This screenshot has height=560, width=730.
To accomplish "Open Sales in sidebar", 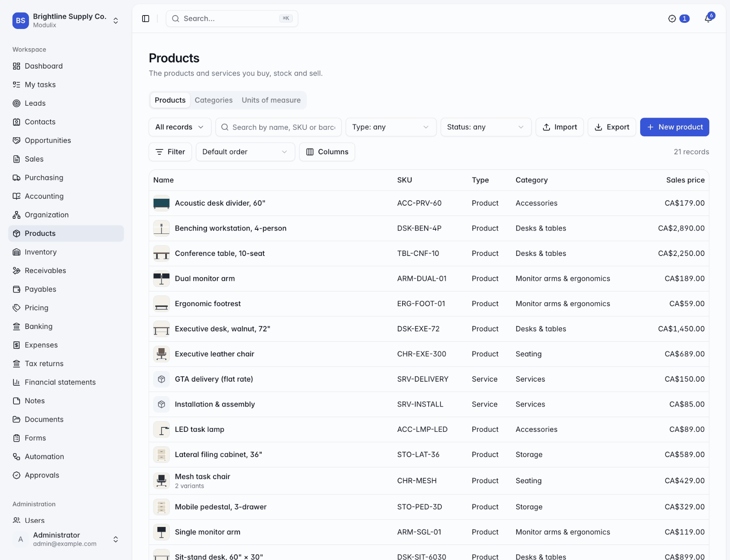I will [66, 159].
